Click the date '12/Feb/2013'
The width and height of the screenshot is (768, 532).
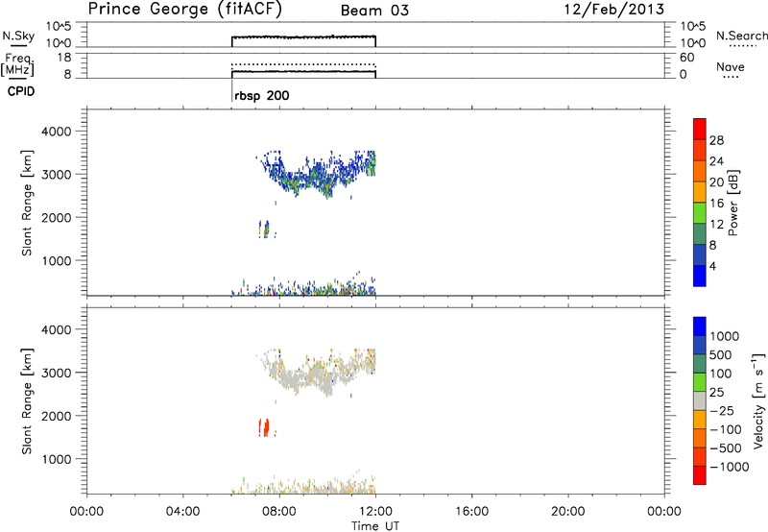click(x=614, y=10)
